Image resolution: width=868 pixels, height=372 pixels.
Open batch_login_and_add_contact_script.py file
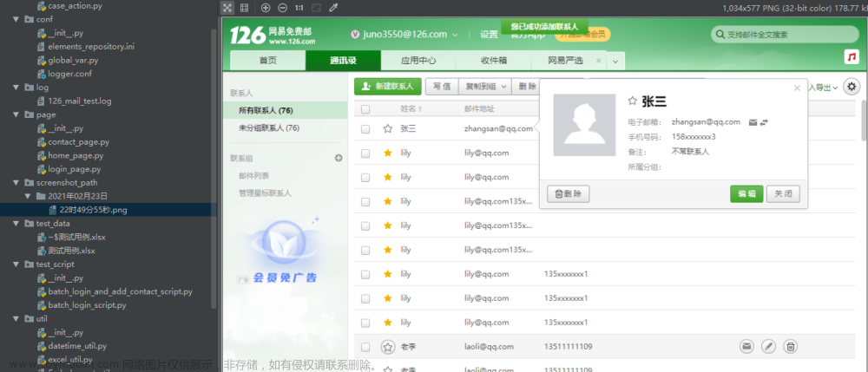[120, 291]
